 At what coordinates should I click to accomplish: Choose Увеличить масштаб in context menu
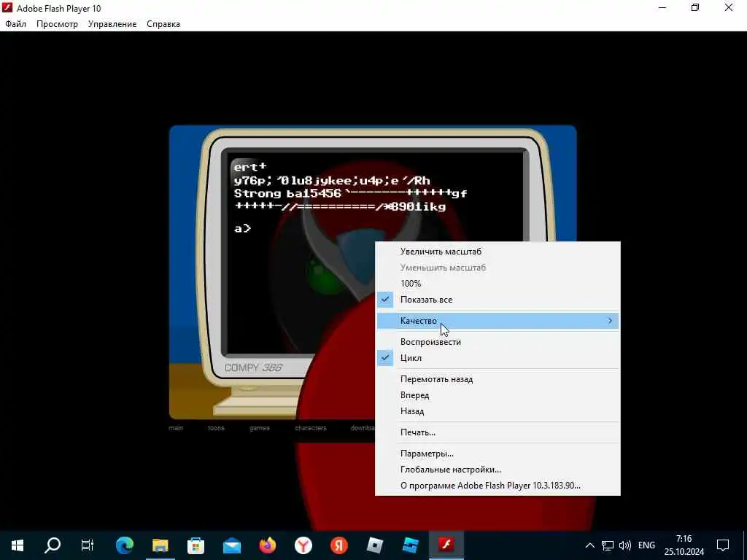(498, 252)
